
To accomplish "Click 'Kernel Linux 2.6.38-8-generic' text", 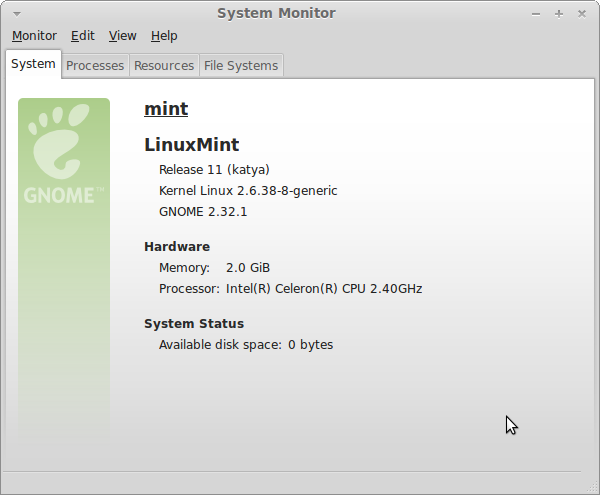I will point(248,191).
